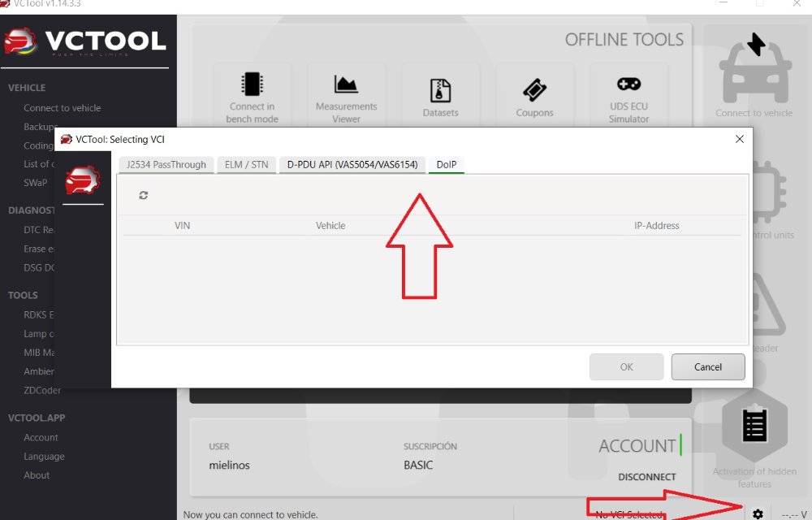Viewport: 812px width, 520px height.
Task: Select the DoIP tab
Action: (x=447, y=165)
